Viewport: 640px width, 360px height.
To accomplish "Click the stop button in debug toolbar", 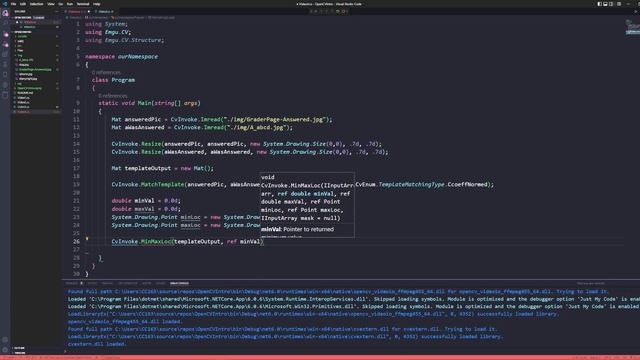I will pyautogui.click(x=344, y=11).
